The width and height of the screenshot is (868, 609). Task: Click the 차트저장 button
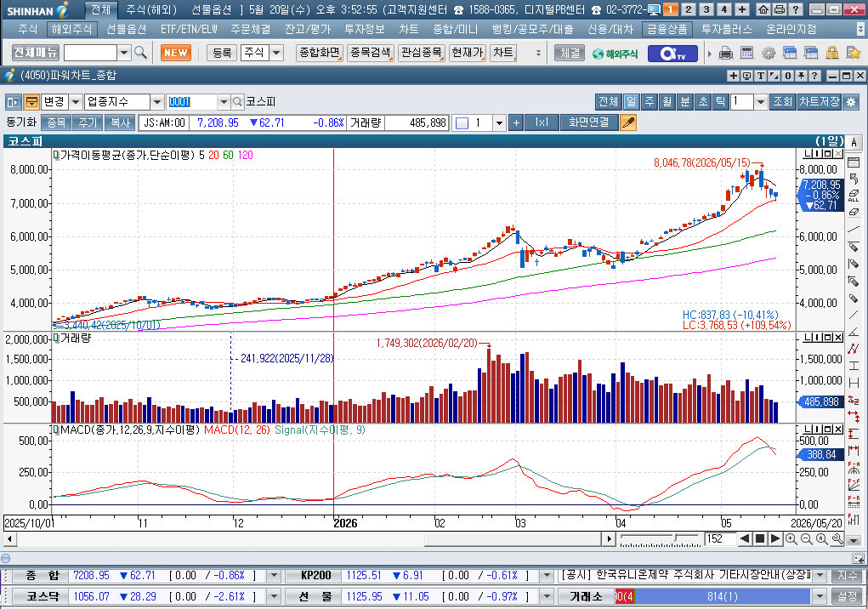820,102
